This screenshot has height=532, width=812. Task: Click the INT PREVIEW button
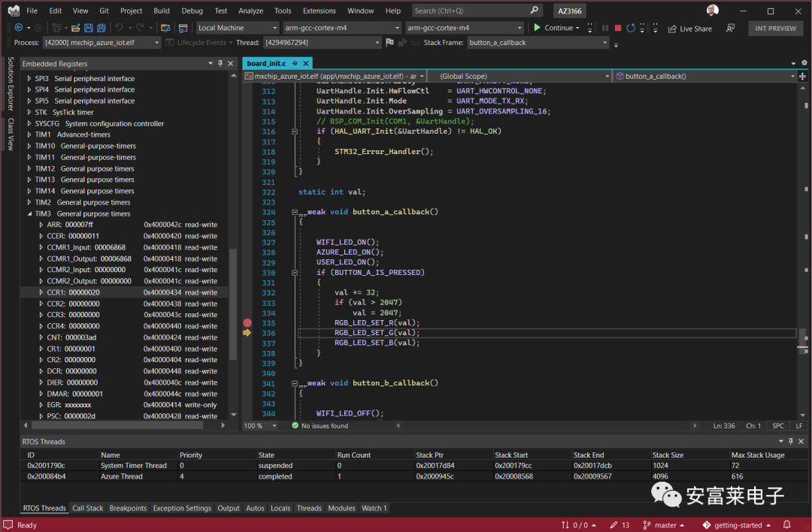pyautogui.click(x=775, y=29)
